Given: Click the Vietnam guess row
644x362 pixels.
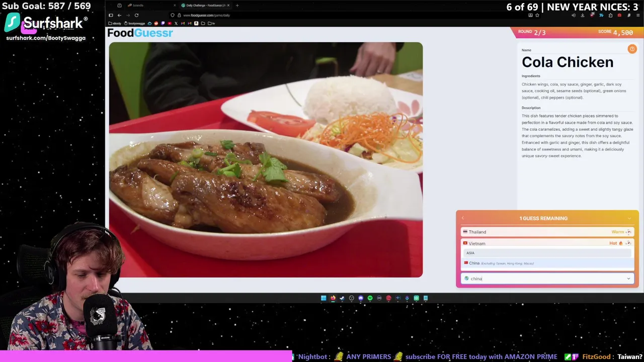Looking at the screenshot, I should [x=547, y=243].
